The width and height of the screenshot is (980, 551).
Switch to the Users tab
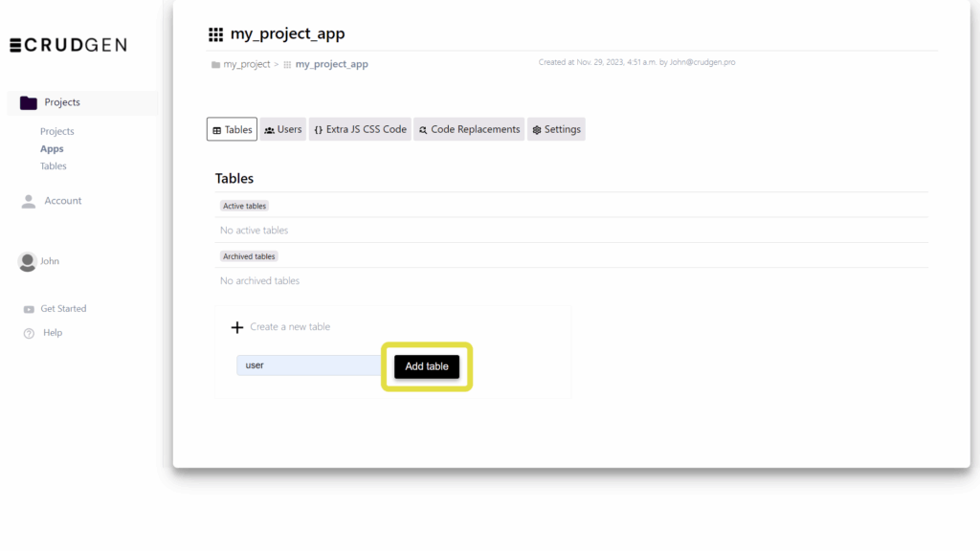pyautogui.click(x=283, y=129)
